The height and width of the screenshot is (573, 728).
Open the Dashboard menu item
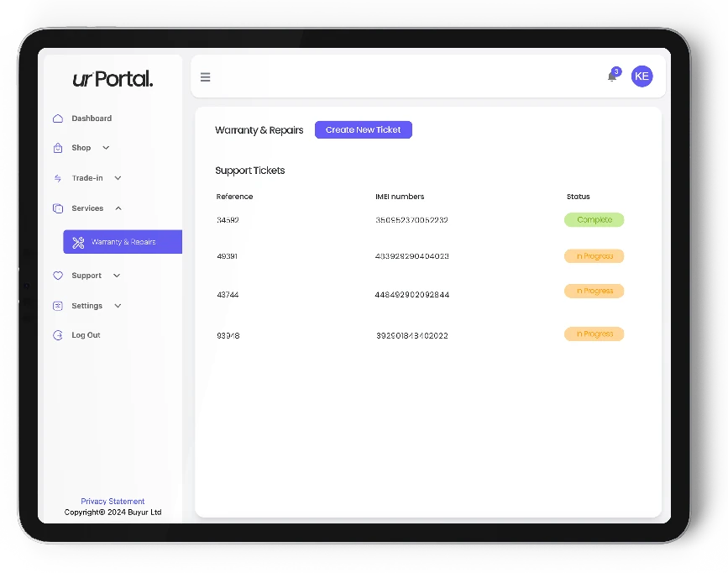[x=92, y=118]
